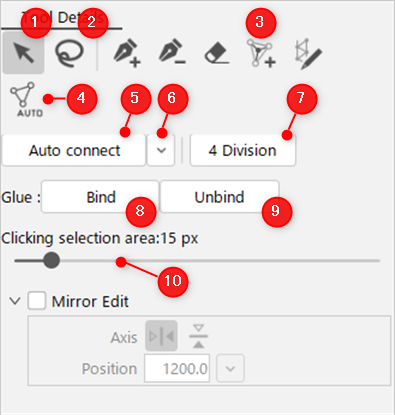Choose the delete vertex pen tool
Screen dimensions: 395x415
pos(172,53)
